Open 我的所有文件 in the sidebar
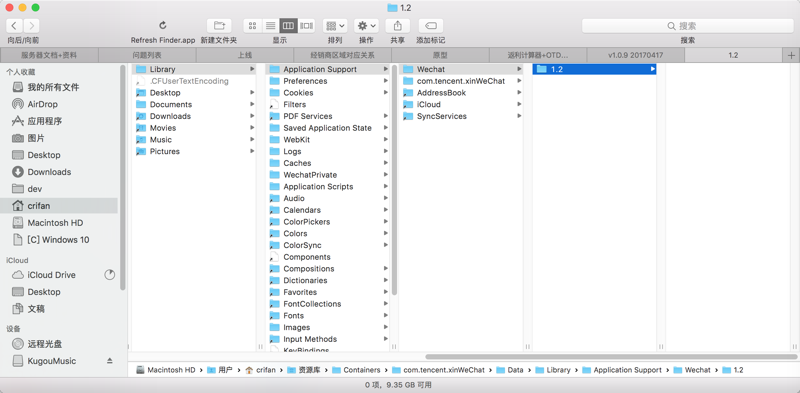The height and width of the screenshot is (393, 800). pos(53,87)
